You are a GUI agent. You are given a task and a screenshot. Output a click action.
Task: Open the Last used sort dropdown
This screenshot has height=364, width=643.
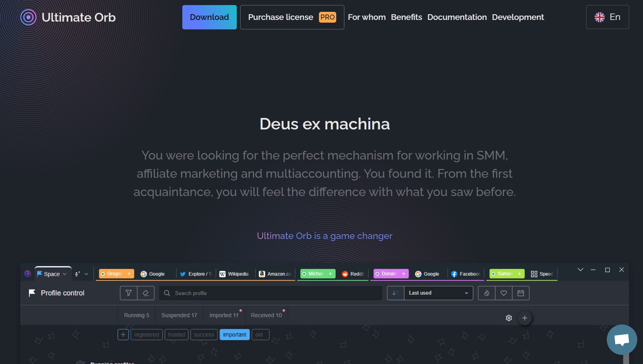click(438, 293)
